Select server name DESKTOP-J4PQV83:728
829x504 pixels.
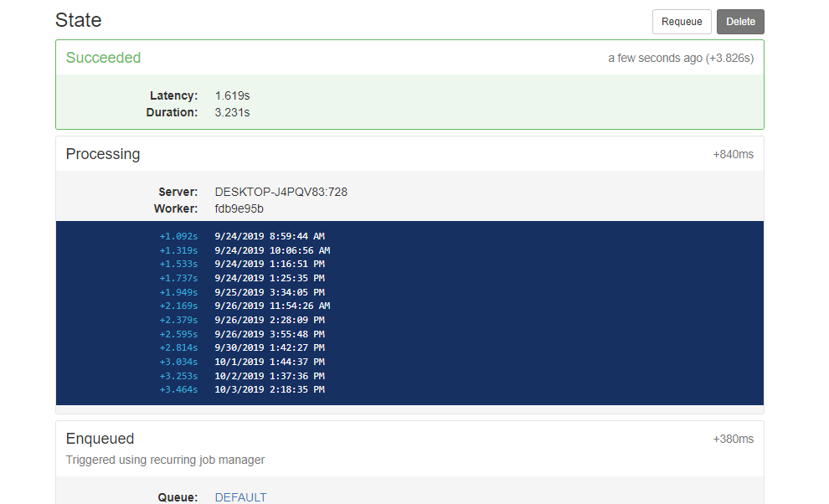(281, 192)
